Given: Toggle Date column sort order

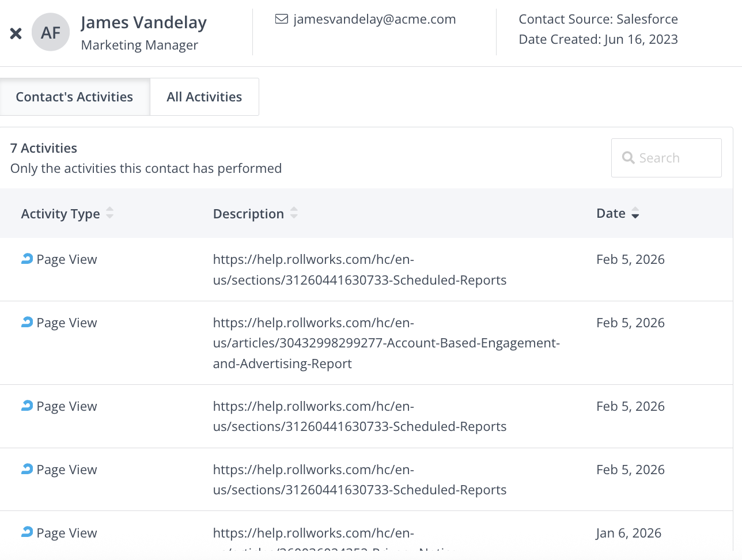Looking at the screenshot, I should [635, 214].
